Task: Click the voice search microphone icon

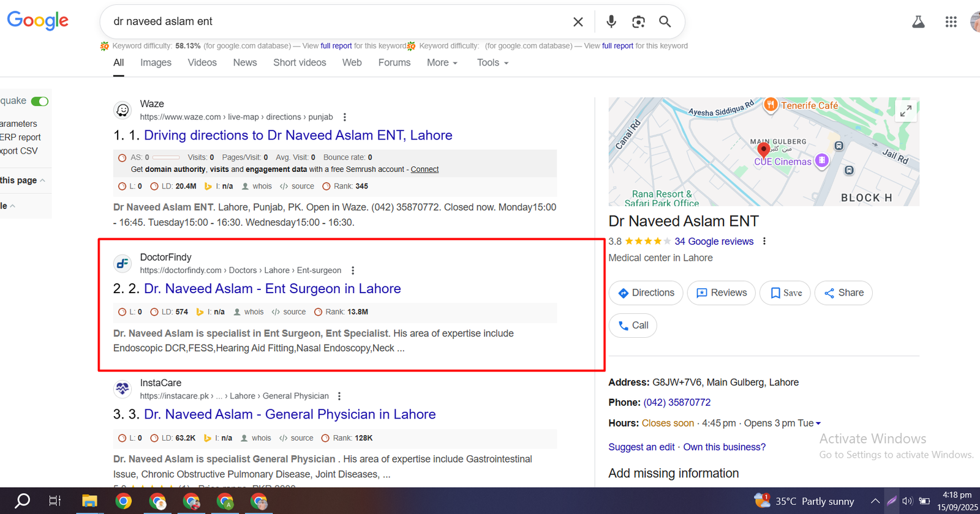Action: 611,22
